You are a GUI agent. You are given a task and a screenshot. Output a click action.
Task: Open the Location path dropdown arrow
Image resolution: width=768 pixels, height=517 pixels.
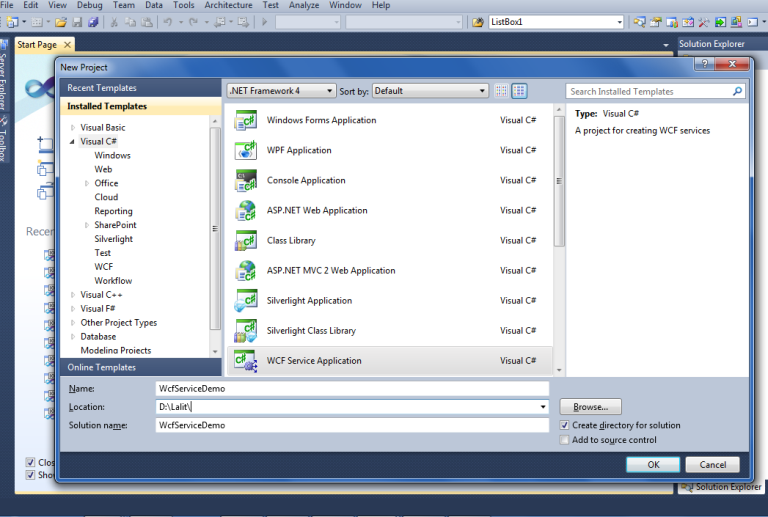pyautogui.click(x=543, y=407)
